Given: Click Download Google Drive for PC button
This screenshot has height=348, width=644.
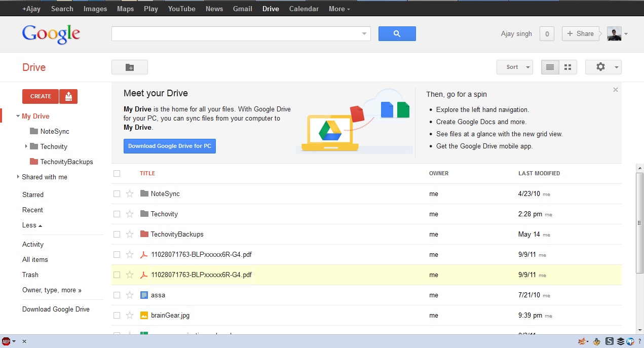Looking at the screenshot, I should pos(170,146).
